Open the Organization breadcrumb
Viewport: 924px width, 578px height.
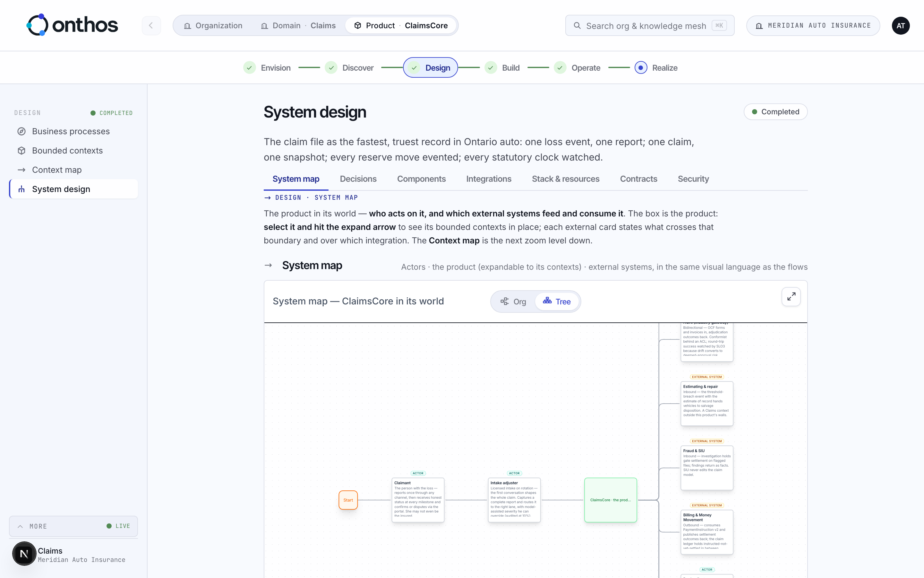tap(213, 26)
